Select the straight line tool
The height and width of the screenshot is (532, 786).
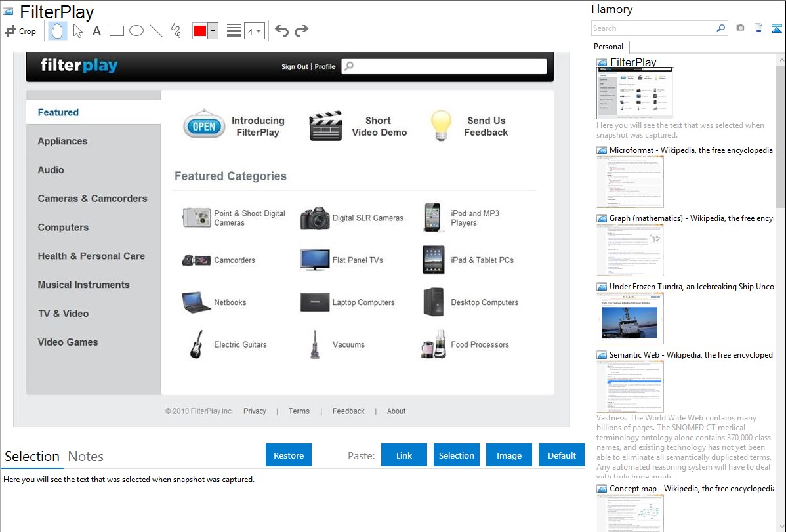coord(156,31)
